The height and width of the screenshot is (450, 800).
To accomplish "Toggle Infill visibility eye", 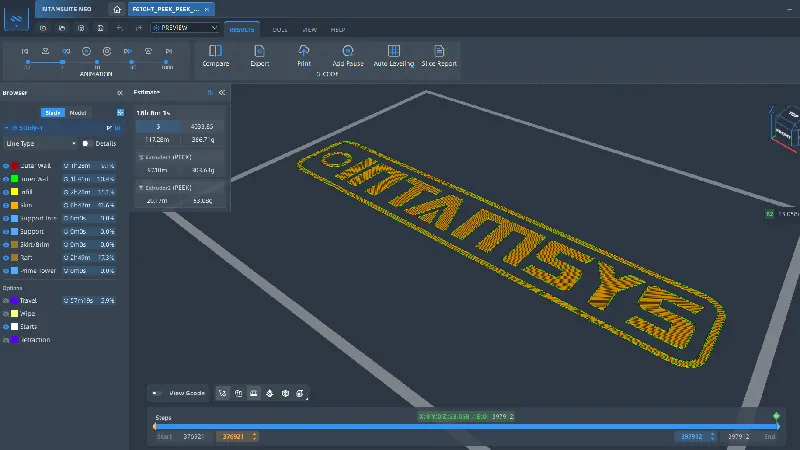I will pyautogui.click(x=6, y=192).
